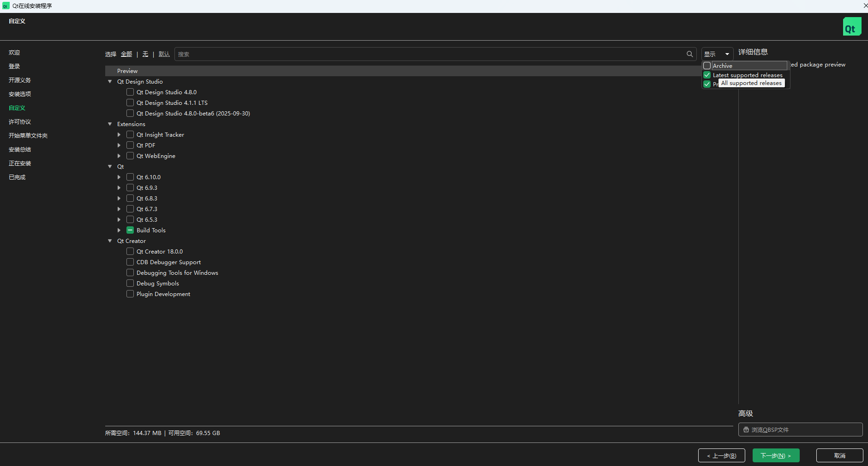Viewport: 868px width, 466px height.
Task: Check Plugin Development option
Action: [130, 294]
